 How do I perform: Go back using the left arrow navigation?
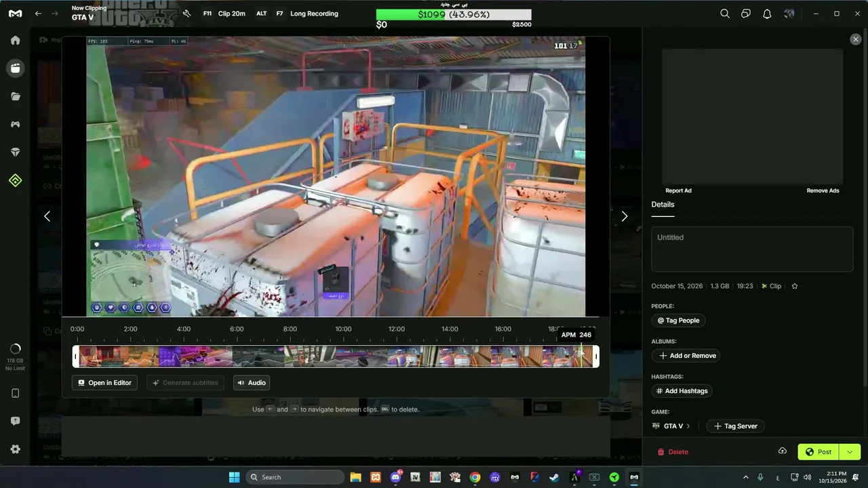pyautogui.click(x=38, y=14)
